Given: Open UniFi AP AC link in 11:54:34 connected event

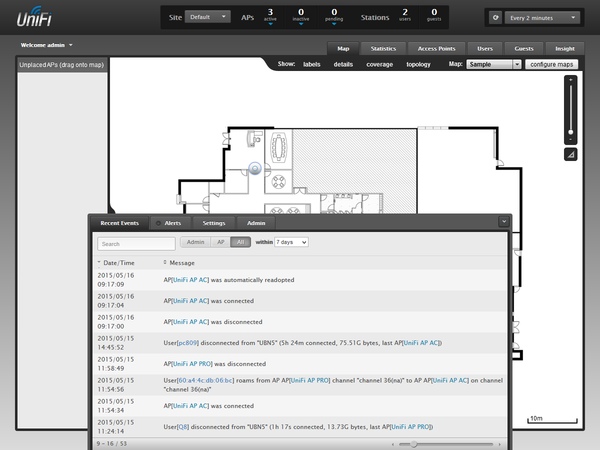Looking at the screenshot, I should (x=190, y=406).
